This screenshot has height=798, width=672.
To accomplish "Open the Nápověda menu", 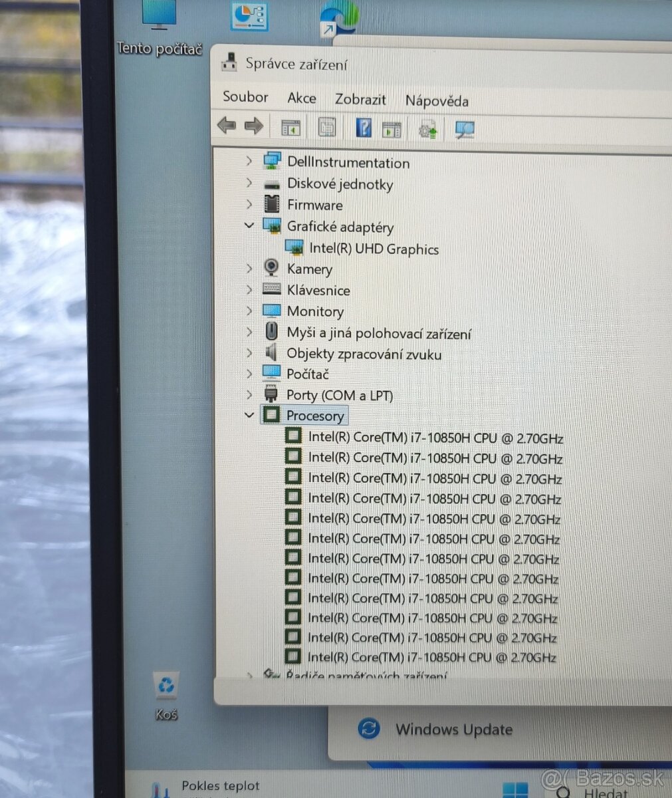I will 437,101.
